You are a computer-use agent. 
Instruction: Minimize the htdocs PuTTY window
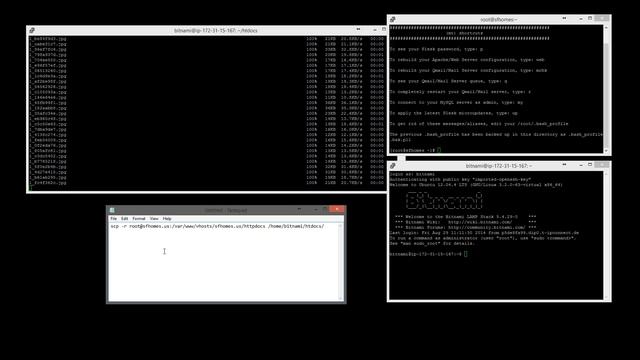point(375,30)
